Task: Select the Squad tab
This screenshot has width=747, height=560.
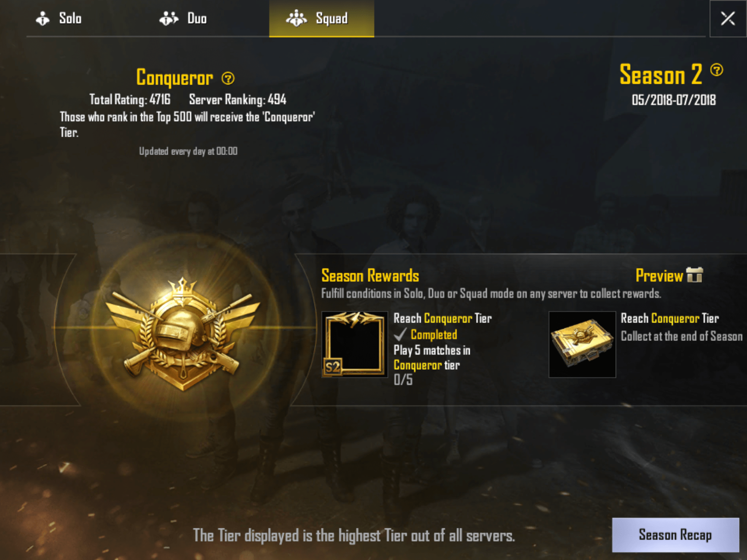Action: tap(321, 18)
